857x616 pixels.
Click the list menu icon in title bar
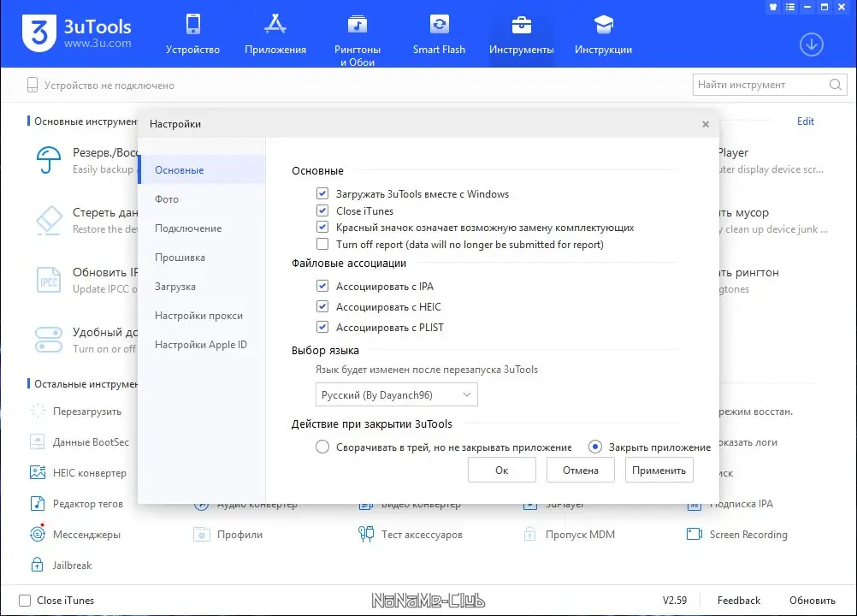point(790,7)
